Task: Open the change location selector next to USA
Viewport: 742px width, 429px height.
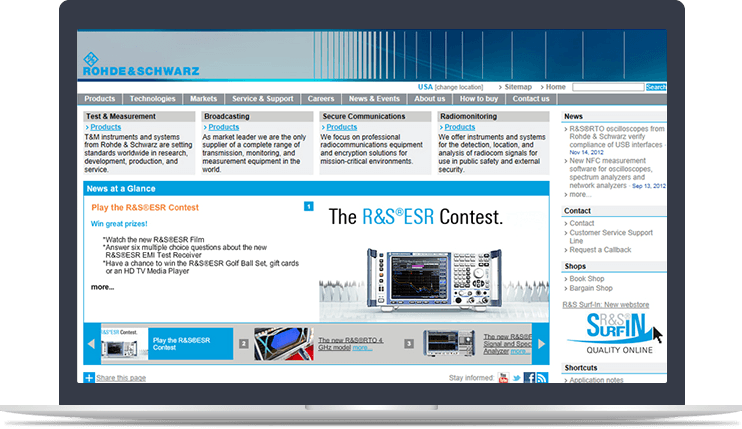Action: click(x=466, y=88)
